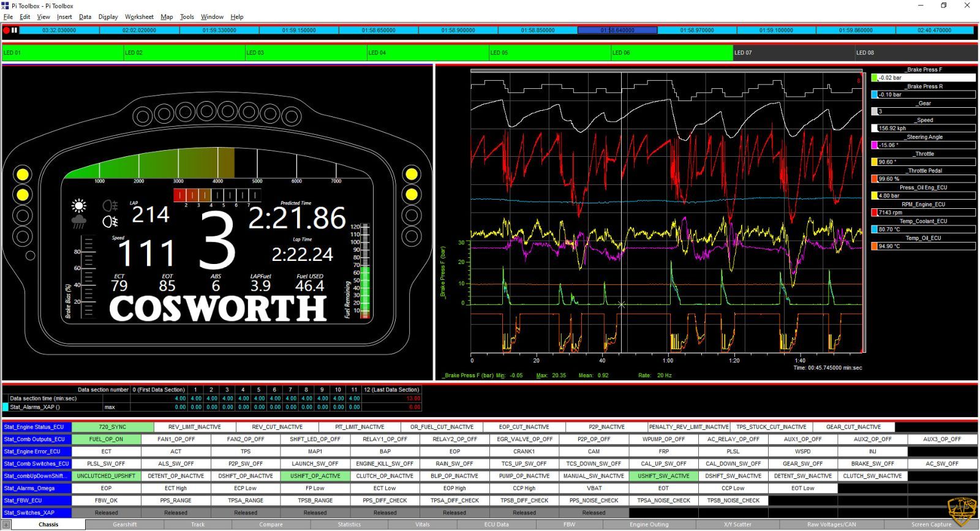Viewport: 980px width, 531px height.
Task: Click the red RPM_Engine_ECU color swatch
Action: [x=875, y=213]
